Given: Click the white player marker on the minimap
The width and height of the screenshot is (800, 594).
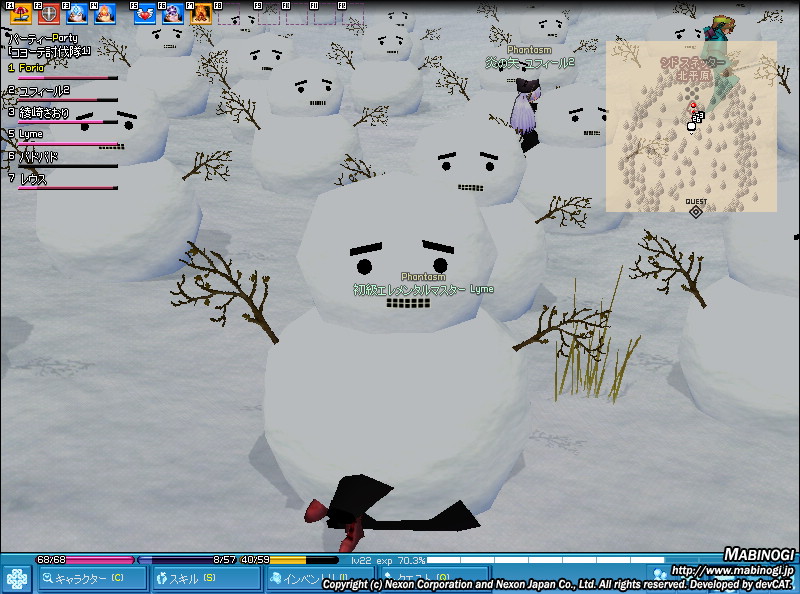Looking at the screenshot, I should (x=691, y=126).
